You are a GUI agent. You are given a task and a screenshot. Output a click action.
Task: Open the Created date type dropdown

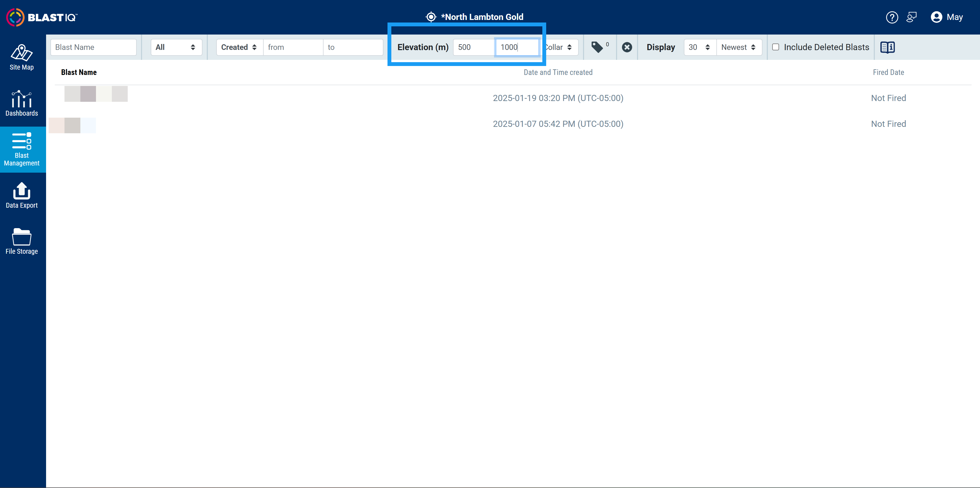pyautogui.click(x=239, y=47)
